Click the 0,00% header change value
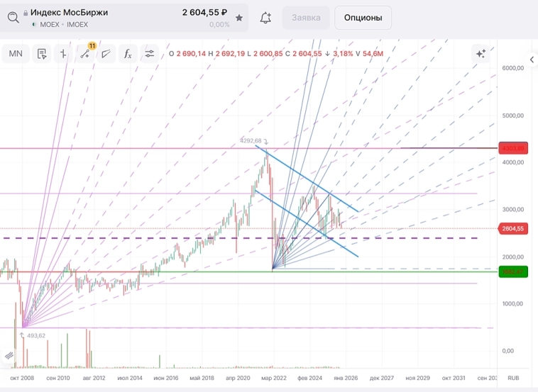Screen dimensions: 538x392 pos(219,25)
